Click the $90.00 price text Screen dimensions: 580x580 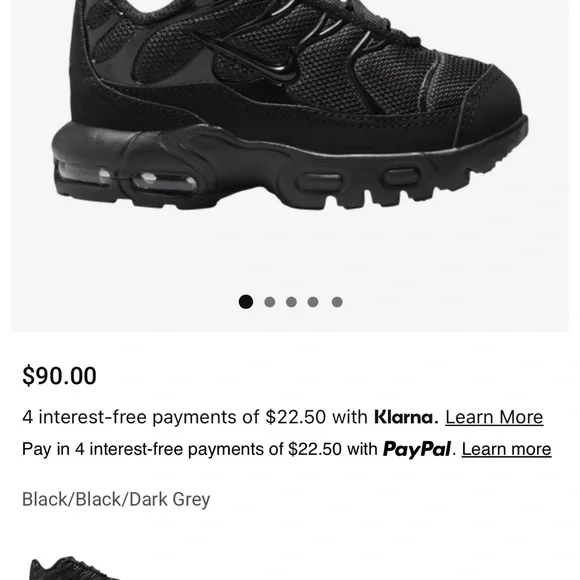(59, 376)
